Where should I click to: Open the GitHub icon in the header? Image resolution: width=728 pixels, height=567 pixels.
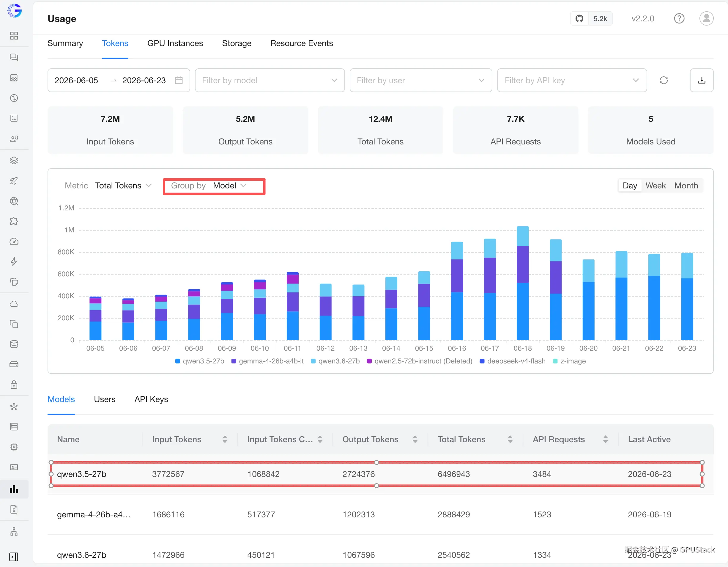[x=579, y=19]
